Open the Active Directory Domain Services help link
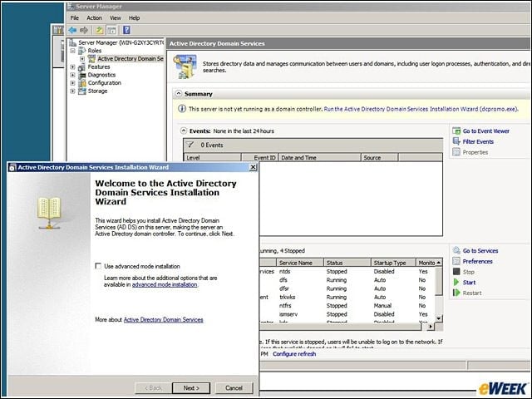 [163, 319]
